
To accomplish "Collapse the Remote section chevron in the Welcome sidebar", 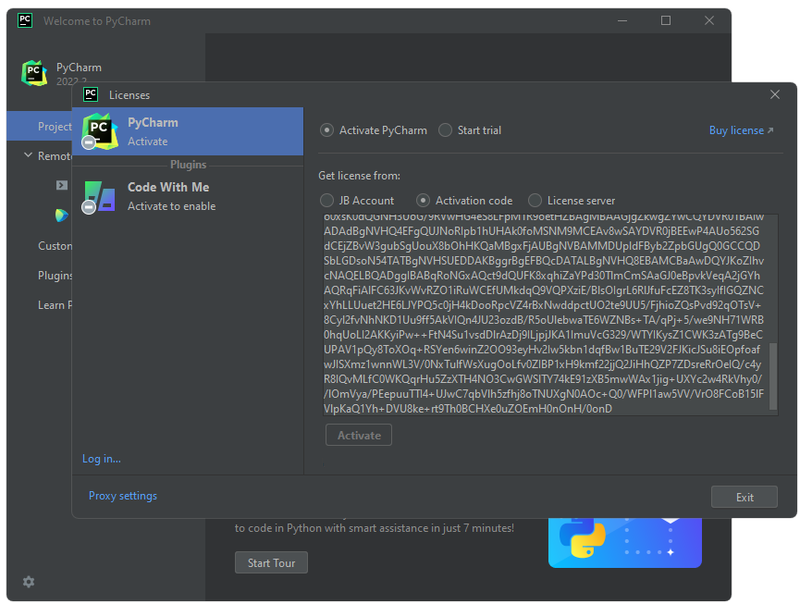I will tap(28, 155).
